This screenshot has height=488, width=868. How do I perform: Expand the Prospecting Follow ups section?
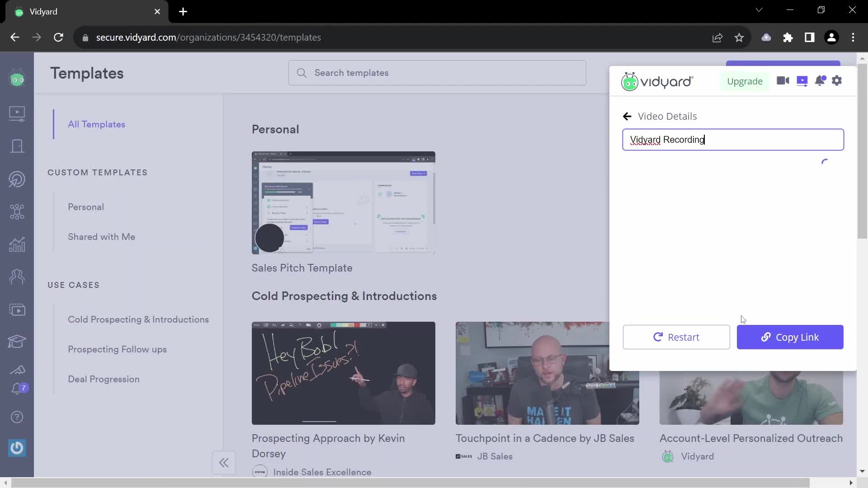118,349
